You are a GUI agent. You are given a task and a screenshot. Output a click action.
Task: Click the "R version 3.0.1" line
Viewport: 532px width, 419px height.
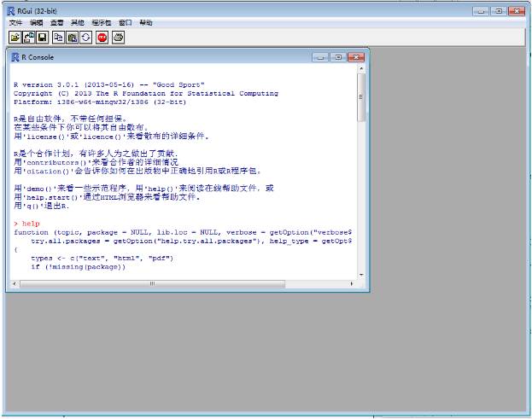(109, 84)
